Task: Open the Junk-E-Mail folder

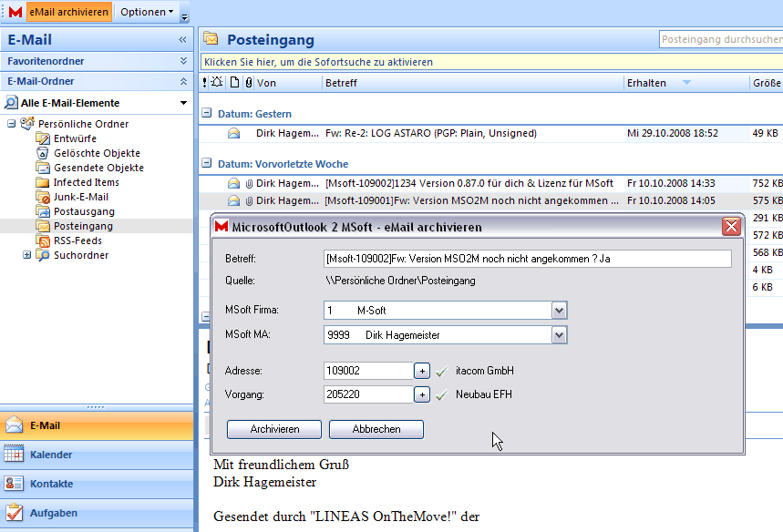Action: [x=81, y=197]
